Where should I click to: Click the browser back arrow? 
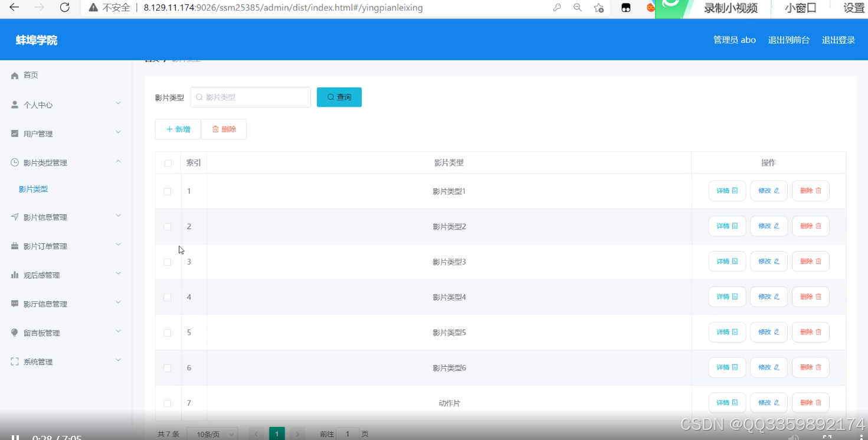tap(14, 8)
